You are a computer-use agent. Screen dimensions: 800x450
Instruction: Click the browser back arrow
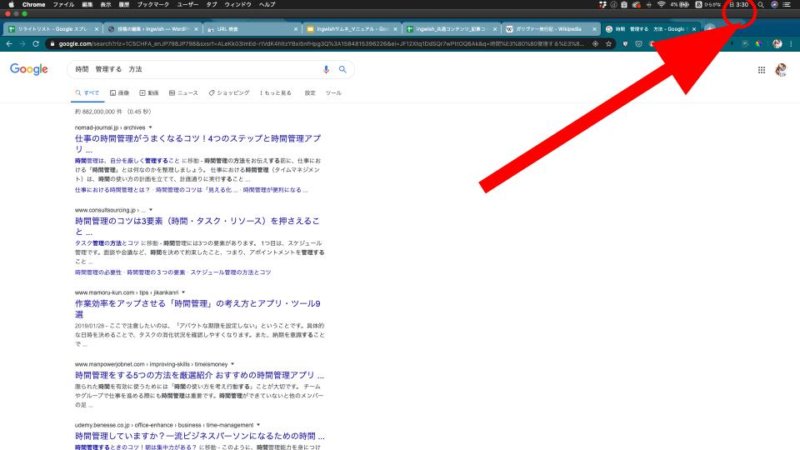point(7,44)
